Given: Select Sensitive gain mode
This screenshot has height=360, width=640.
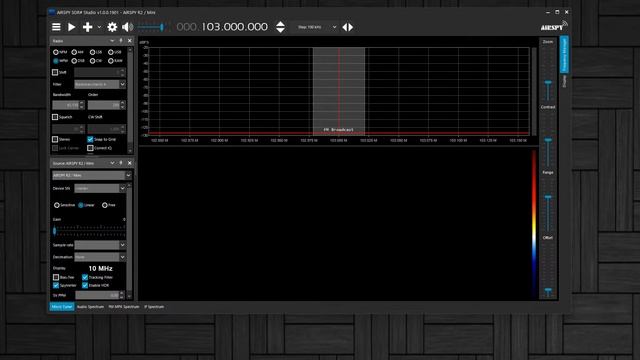Looking at the screenshot, I should [64, 205].
